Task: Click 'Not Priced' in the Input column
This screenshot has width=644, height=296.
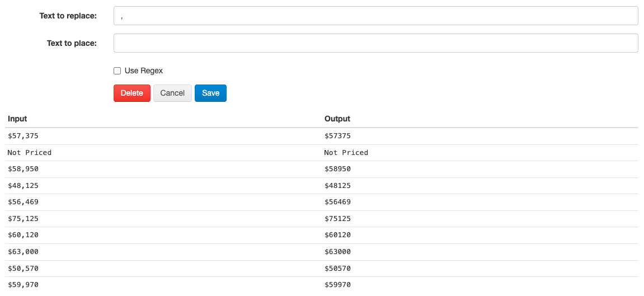Action: tap(30, 153)
